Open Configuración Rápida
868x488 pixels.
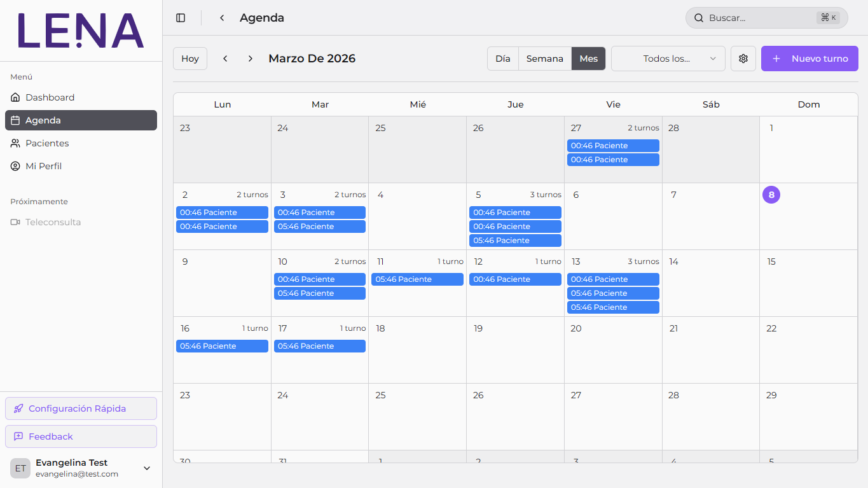[81, 408]
